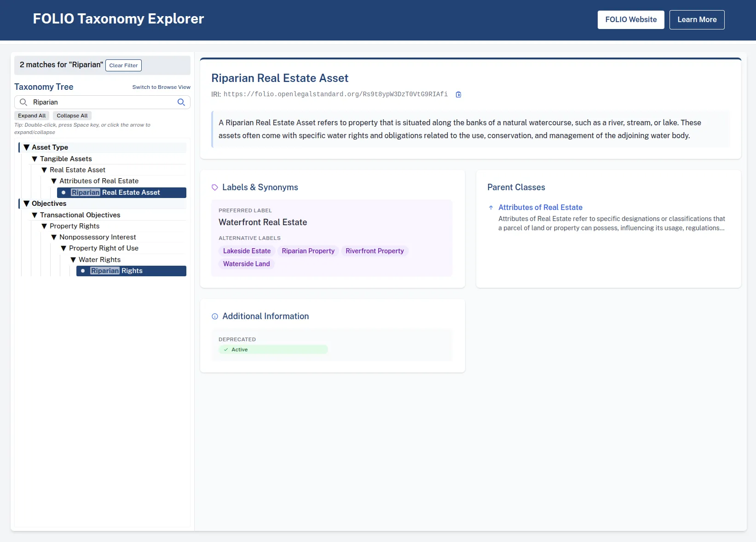Screen dimensions: 756x542
Task: Click the up arrow icon beside Attributes of Real Estate
Action: 491,208
